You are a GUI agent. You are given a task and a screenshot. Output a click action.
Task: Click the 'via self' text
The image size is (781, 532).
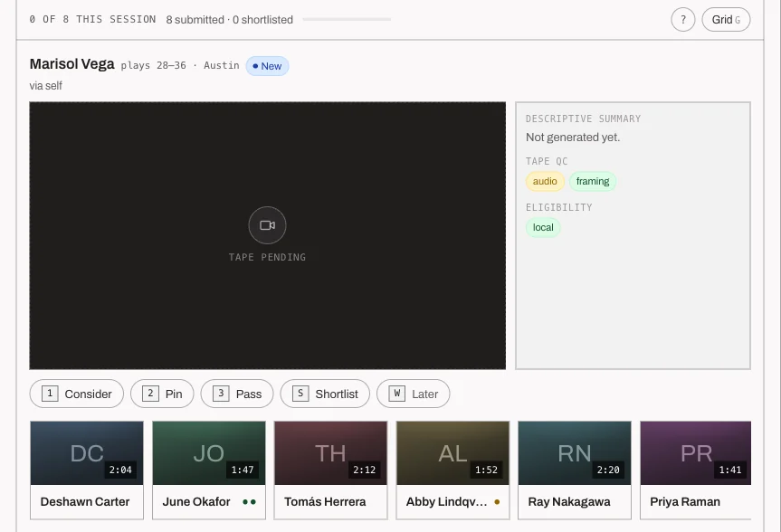(46, 86)
